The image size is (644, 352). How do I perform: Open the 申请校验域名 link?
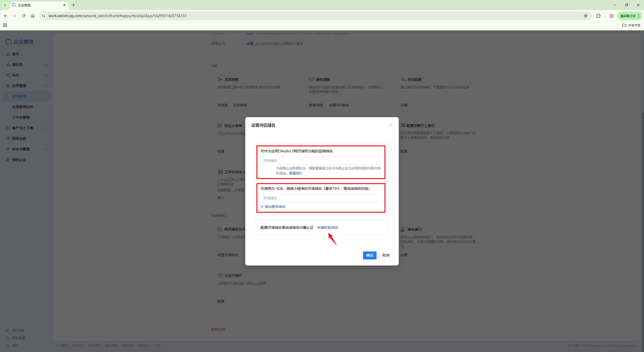click(x=328, y=228)
